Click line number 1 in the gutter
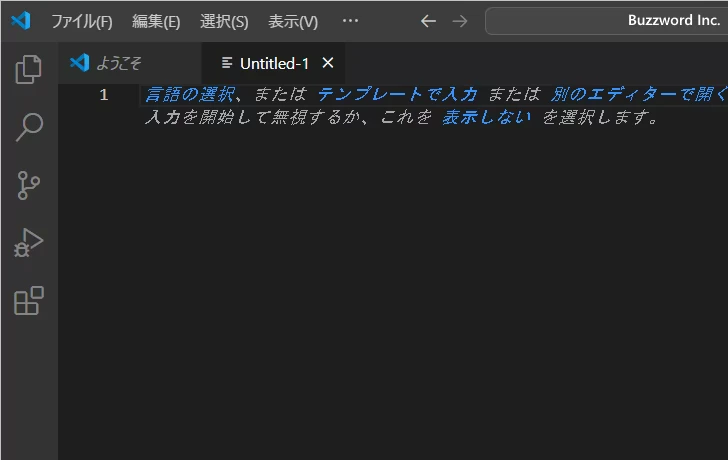The height and width of the screenshot is (460, 728). [104, 95]
